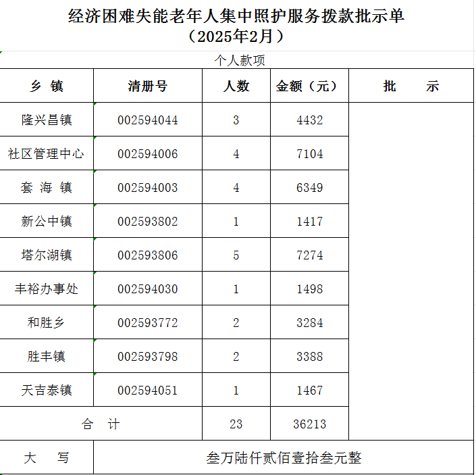Select register number 002593772
The image size is (476, 475).
point(147,323)
